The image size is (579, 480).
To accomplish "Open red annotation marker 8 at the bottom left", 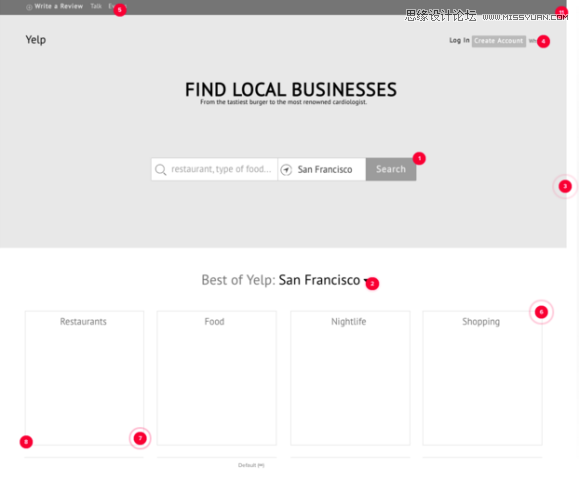I will click(x=26, y=442).
